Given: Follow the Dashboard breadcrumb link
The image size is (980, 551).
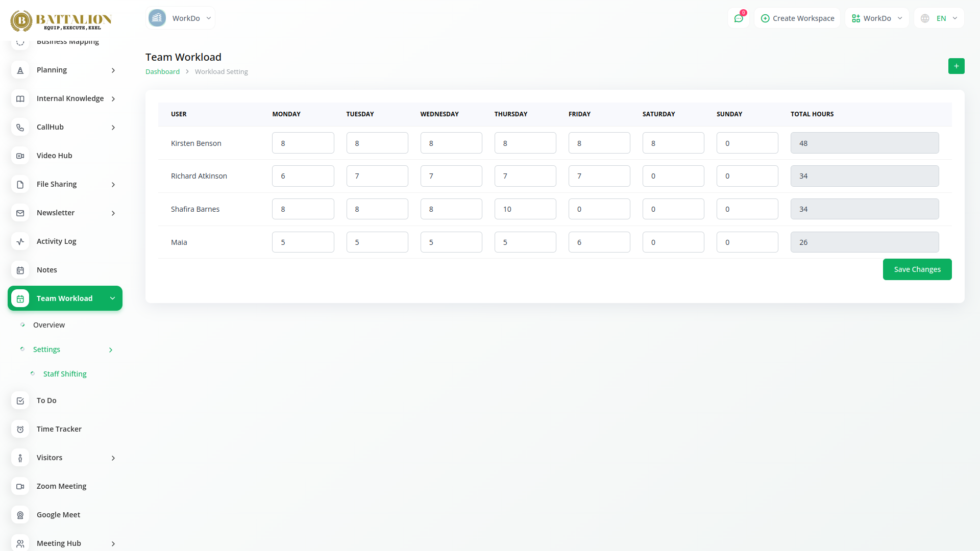Looking at the screenshot, I should coord(162,72).
